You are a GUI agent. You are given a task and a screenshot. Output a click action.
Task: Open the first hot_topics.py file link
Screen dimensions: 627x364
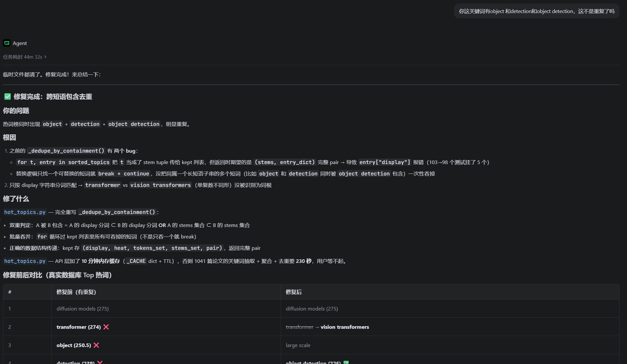(x=25, y=212)
